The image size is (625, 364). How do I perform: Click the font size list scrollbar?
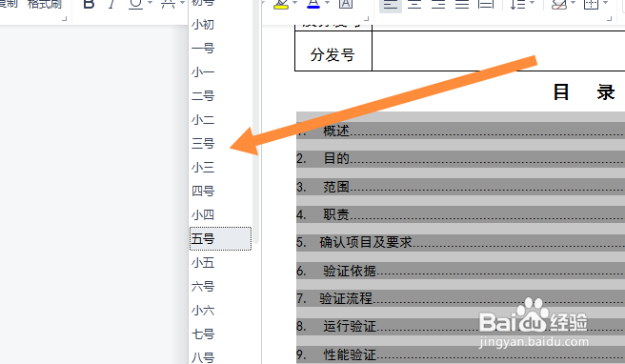(x=256, y=122)
